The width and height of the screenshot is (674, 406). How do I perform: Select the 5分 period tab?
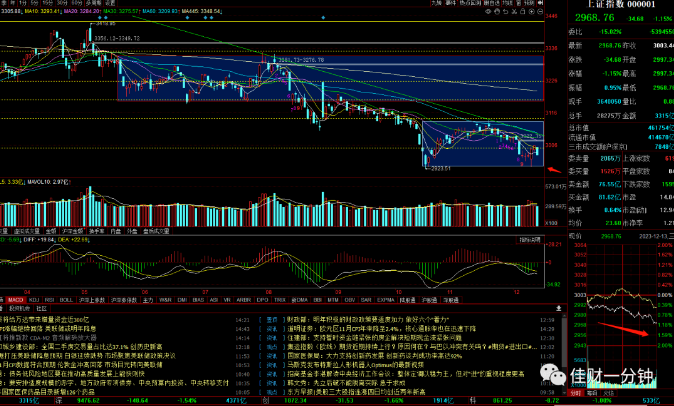coord(34,3)
